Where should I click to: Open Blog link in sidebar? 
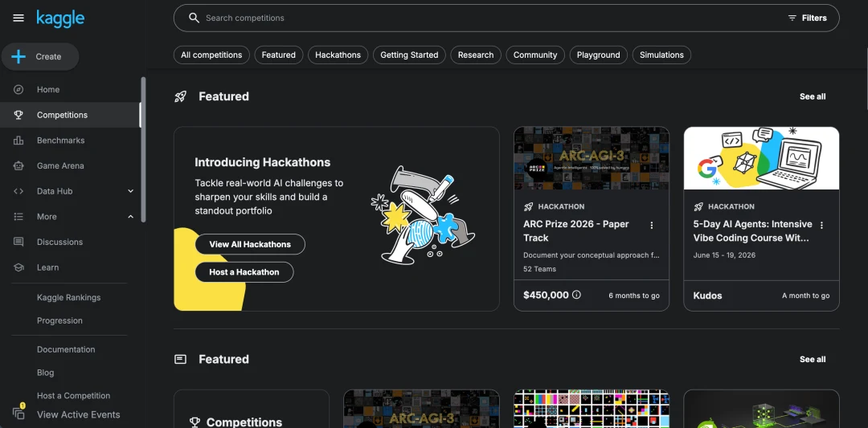tap(45, 373)
